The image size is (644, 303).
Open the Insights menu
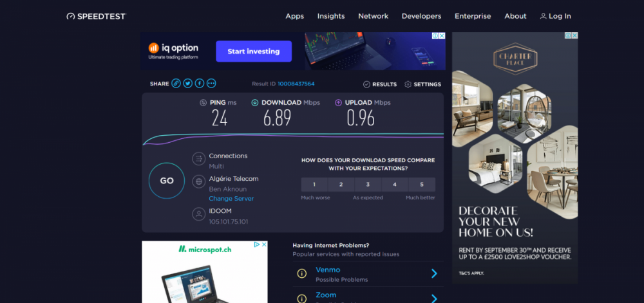click(x=331, y=16)
